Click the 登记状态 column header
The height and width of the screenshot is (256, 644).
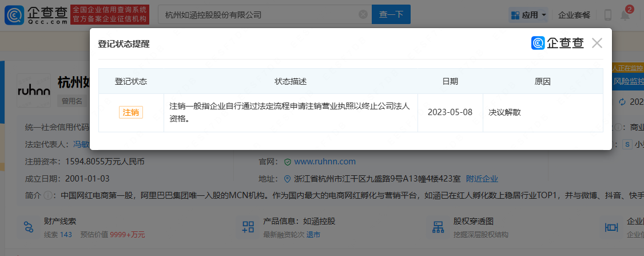coord(131,81)
